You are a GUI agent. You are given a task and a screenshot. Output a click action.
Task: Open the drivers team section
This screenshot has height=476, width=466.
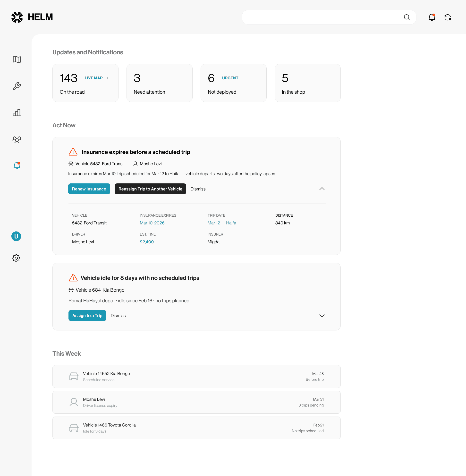17,140
